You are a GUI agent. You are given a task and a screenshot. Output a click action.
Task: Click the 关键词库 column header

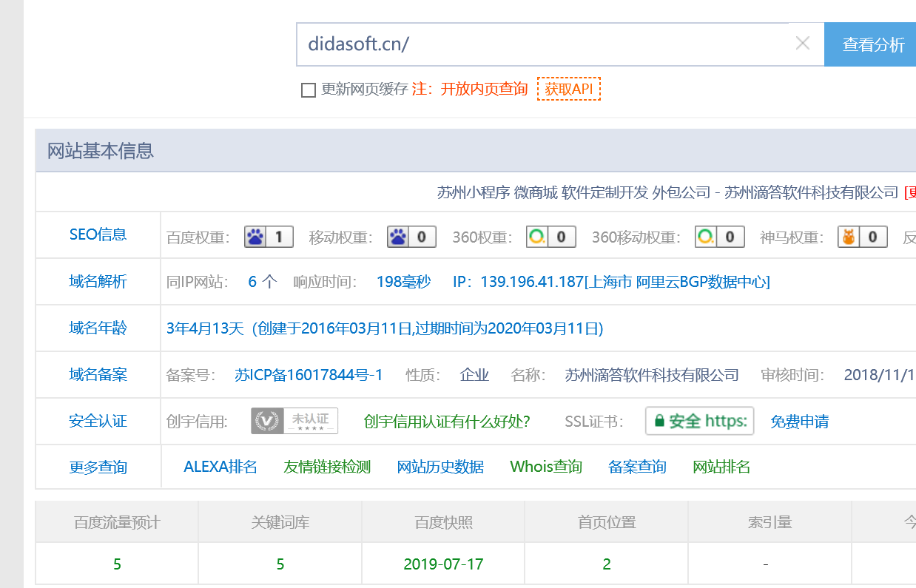point(280,522)
